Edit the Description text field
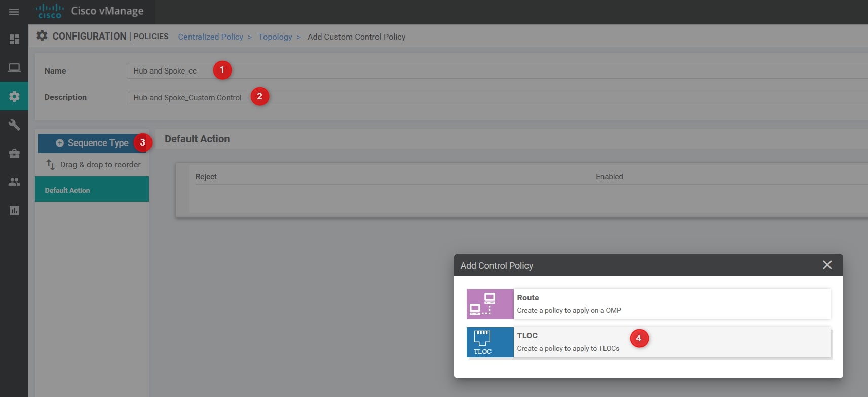868x397 pixels. pyautogui.click(x=456, y=98)
